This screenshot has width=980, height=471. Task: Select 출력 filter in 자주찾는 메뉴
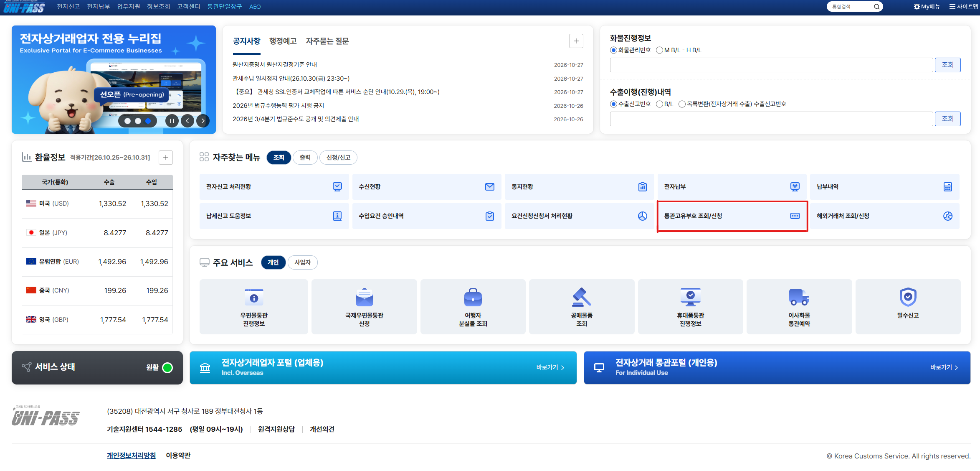(x=305, y=158)
